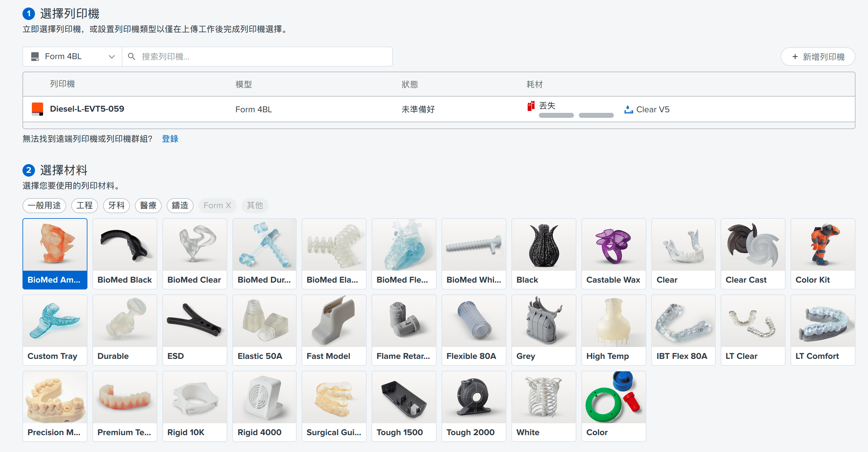Focus the 搜索列印機 search field

click(263, 56)
